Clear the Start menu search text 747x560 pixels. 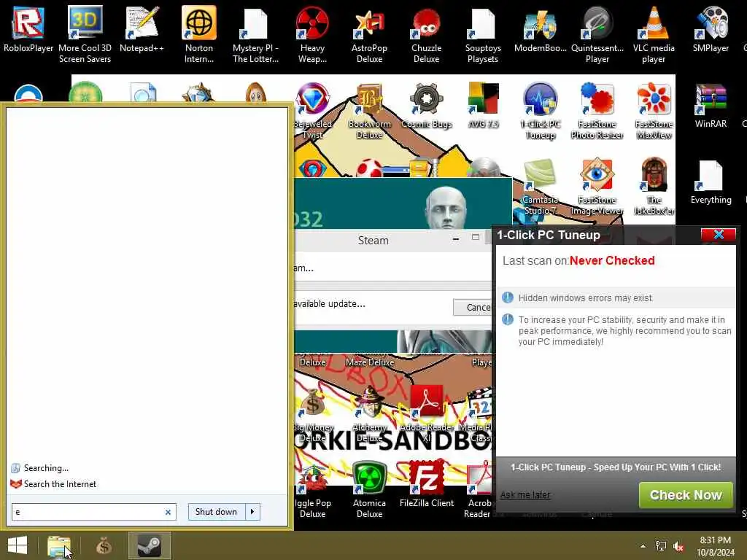point(168,512)
